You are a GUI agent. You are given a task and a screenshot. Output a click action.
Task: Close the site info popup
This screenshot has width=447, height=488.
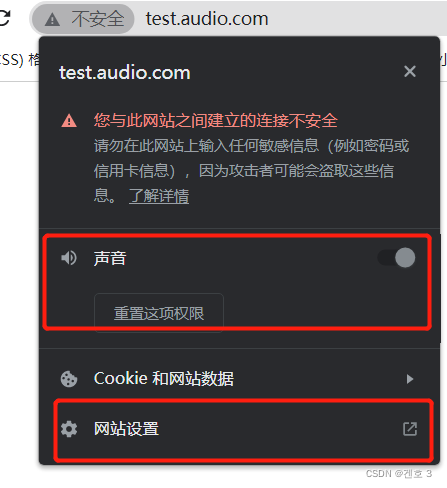tap(410, 71)
